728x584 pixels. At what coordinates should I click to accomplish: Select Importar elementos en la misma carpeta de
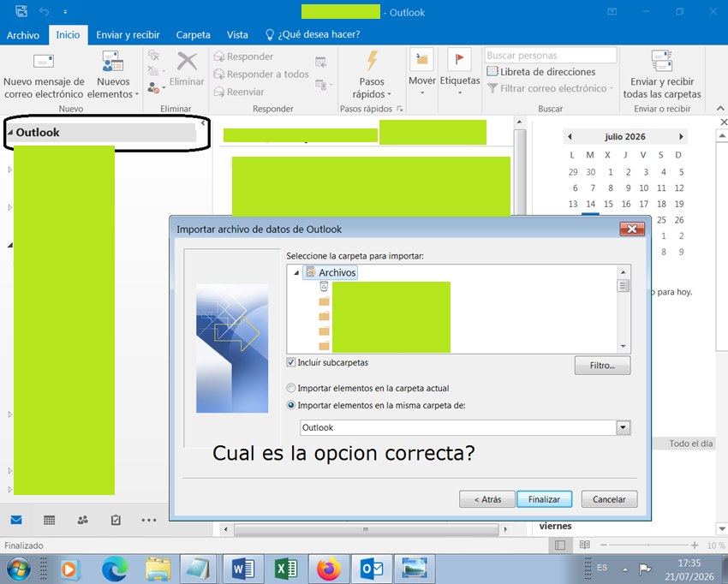tap(291, 405)
